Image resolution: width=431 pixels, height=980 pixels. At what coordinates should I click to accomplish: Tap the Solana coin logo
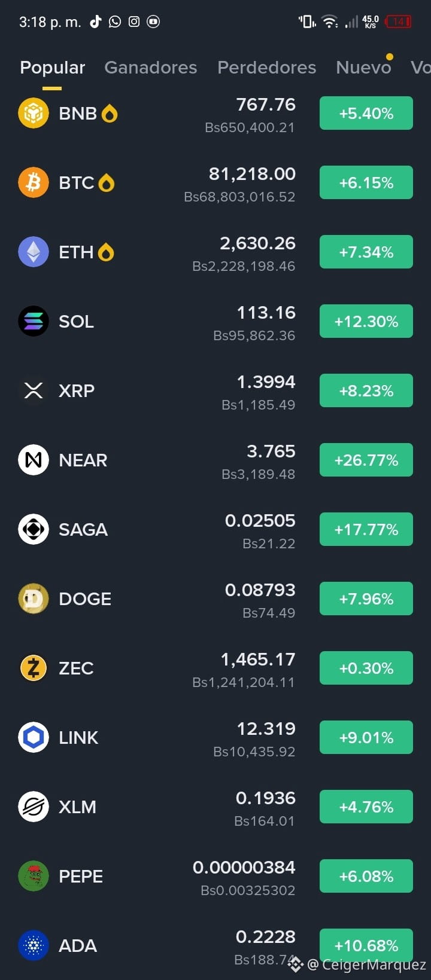coord(34,321)
